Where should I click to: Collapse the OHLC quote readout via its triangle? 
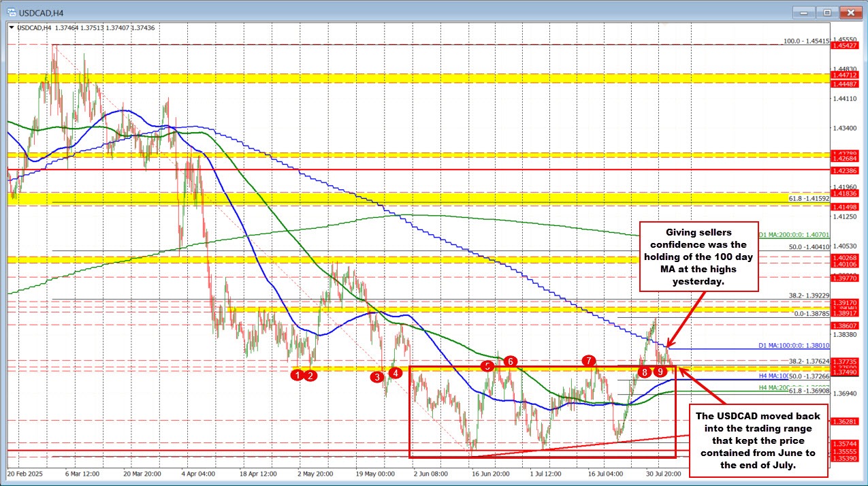click(x=12, y=27)
